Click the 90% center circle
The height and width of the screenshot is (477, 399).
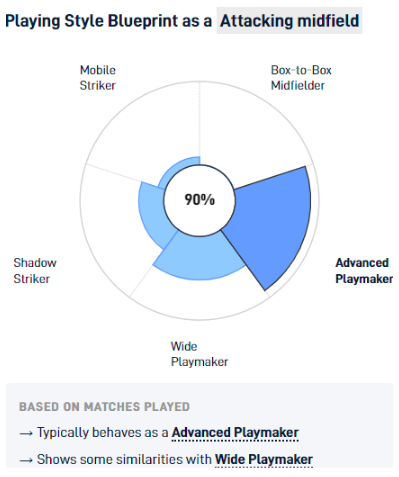(199, 200)
